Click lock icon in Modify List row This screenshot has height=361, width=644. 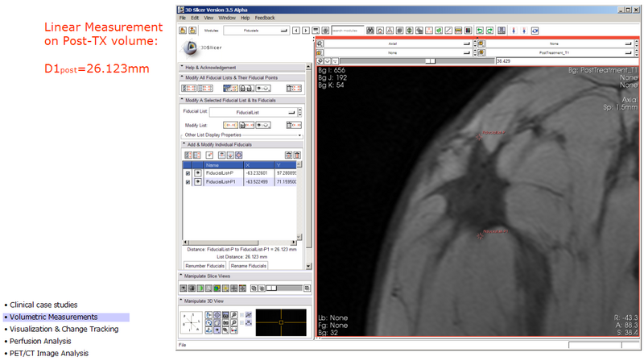[247, 125]
